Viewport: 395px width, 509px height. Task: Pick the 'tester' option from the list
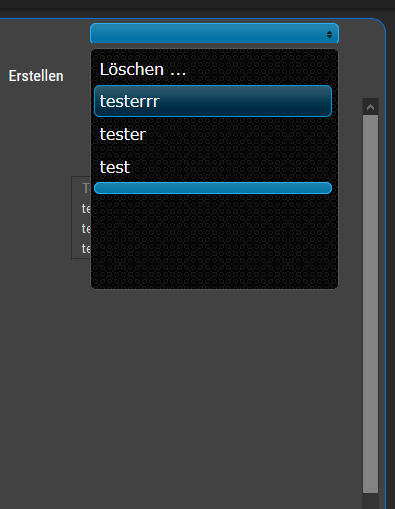pos(213,134)
